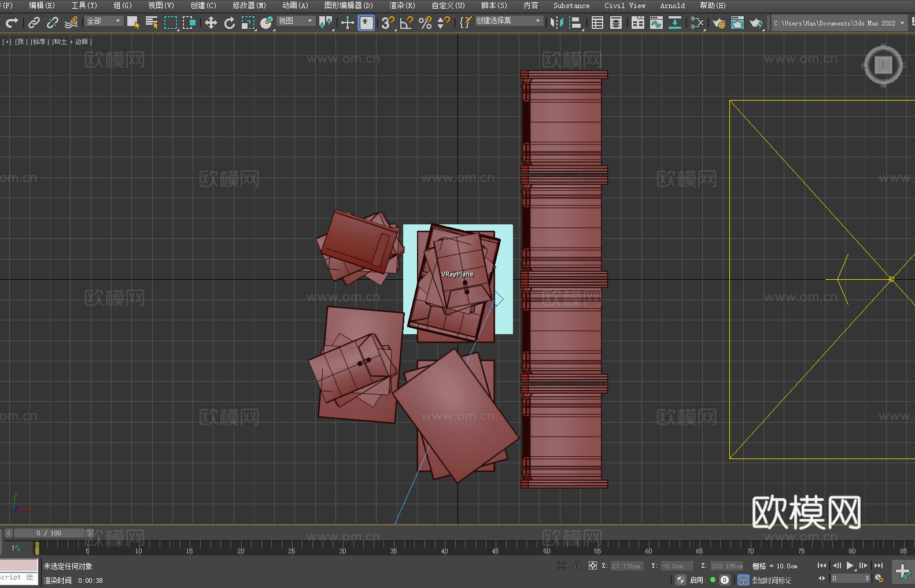
Task: Open the Layer Explorer icon
Action: click(x=616, y=23)
